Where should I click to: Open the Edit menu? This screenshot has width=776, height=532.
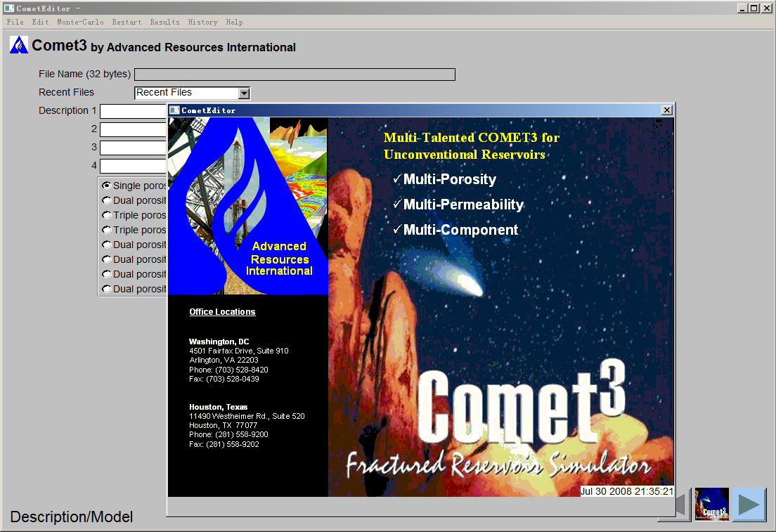[41, 22]
